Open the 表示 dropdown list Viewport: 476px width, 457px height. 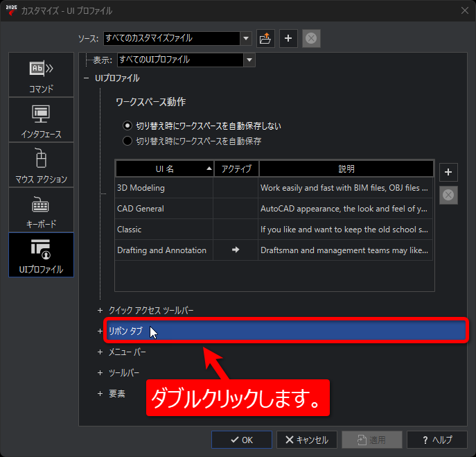tap(249, 60)
